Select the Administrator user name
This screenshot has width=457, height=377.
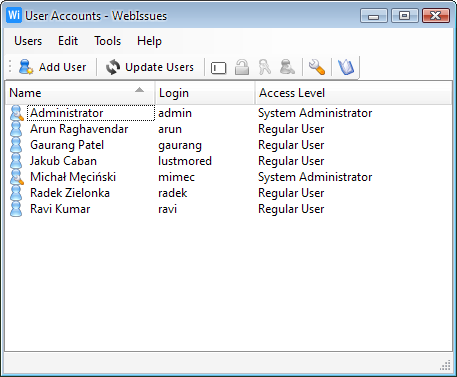point(67,113)
